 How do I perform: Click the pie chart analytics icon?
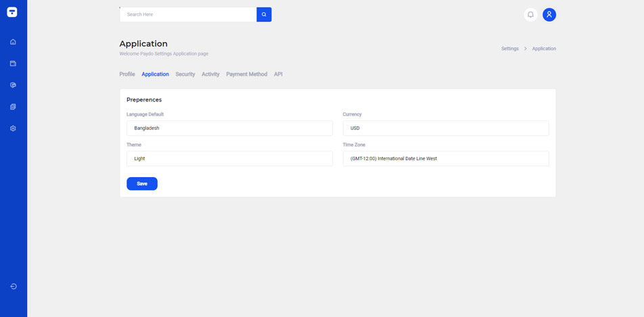tap(13, 85)
